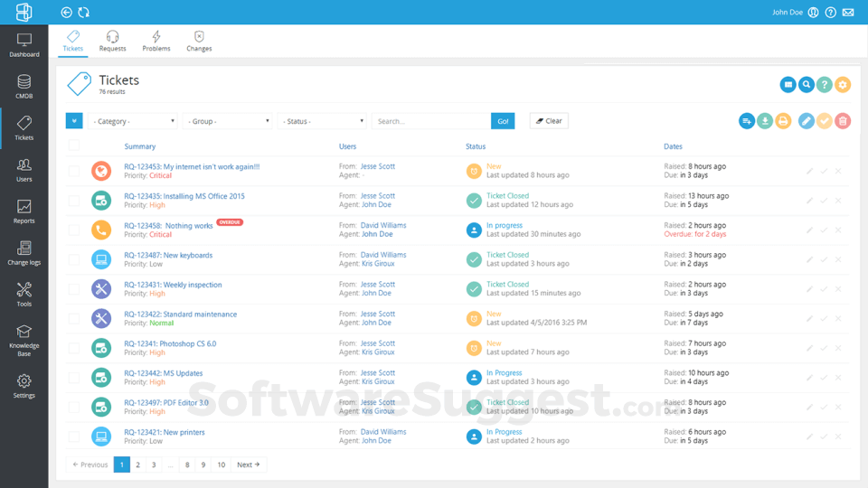The image size is (868, 488).
Task: Go to the Next page
Action: (x=248, y=465)
